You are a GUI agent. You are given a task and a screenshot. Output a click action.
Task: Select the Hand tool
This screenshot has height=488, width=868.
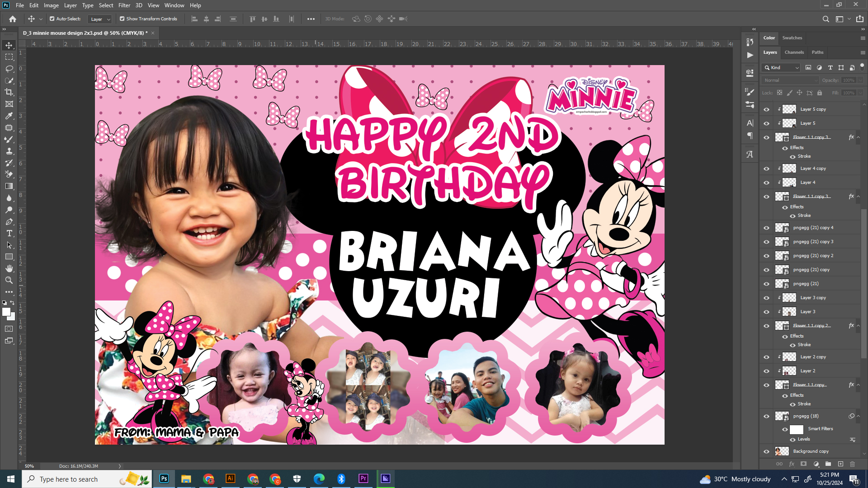pyautogui.click(x=9, y=268)
